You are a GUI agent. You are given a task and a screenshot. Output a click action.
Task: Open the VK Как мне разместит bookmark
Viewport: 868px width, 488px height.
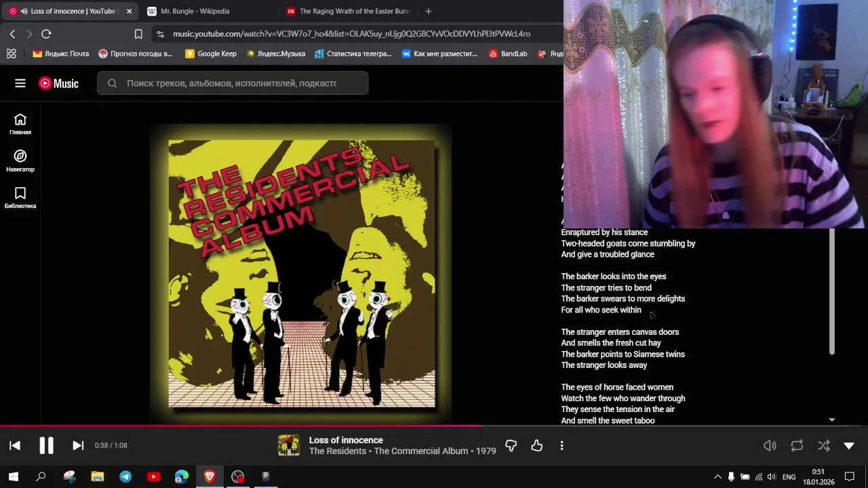[439, 54]
